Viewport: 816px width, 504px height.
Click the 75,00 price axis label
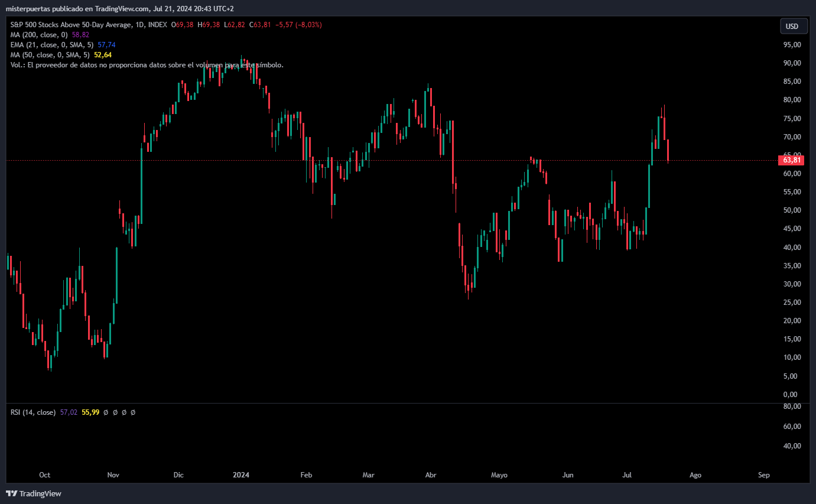tap(792, 119)
